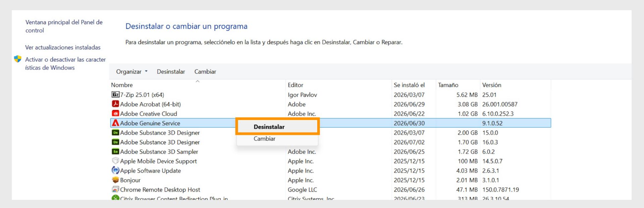Image resolution: width=644 pixels, height=208 pixels.
Task: Select the Apple Software Update entry
Action: pos(330,170)
